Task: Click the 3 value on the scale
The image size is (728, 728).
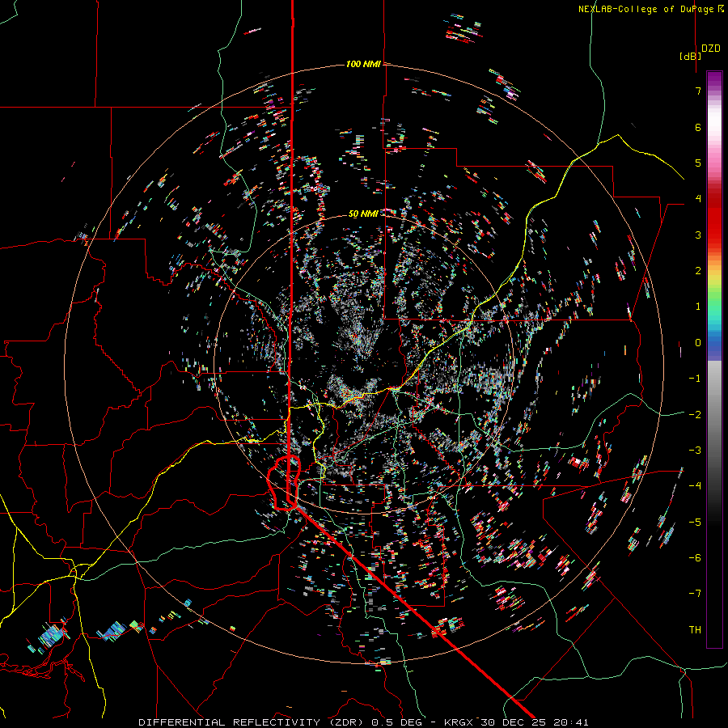Action: [698, 235]
